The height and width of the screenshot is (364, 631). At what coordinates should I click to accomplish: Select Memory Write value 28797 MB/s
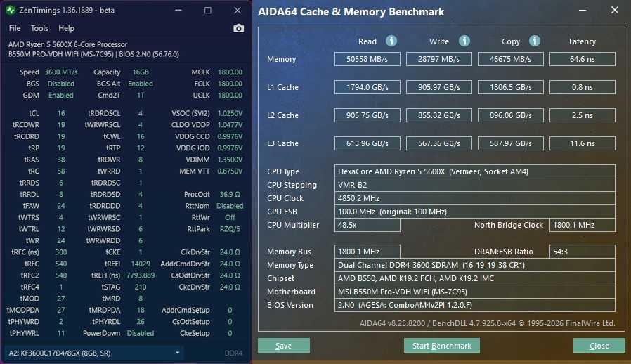(439, 59)
